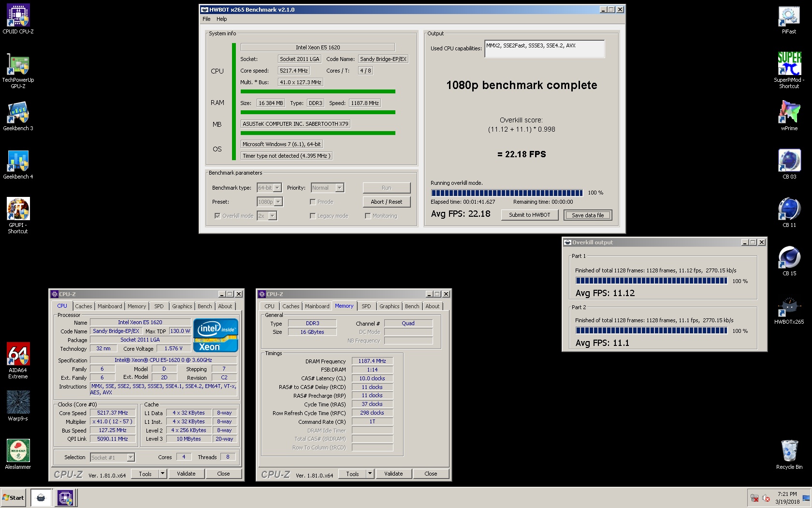
Task: Click the Intel Xeon E5 1620 system info field
Action: click(x=318, y=47)
